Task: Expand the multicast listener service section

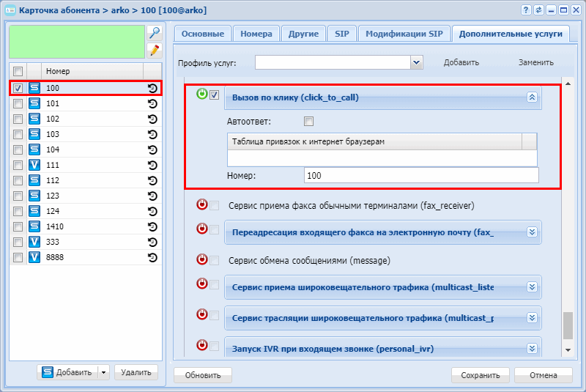Action: pyautogui.click(x=532, y=287)
